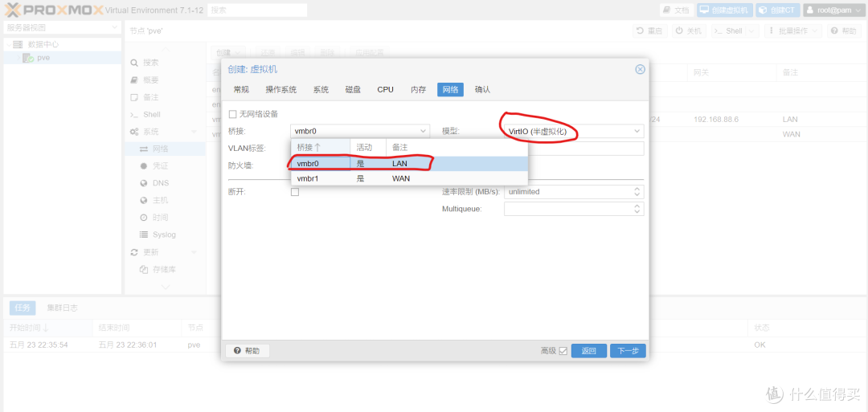868x412 pixels.
Task: Collapse the 更新 menu section
Action: 194,252
